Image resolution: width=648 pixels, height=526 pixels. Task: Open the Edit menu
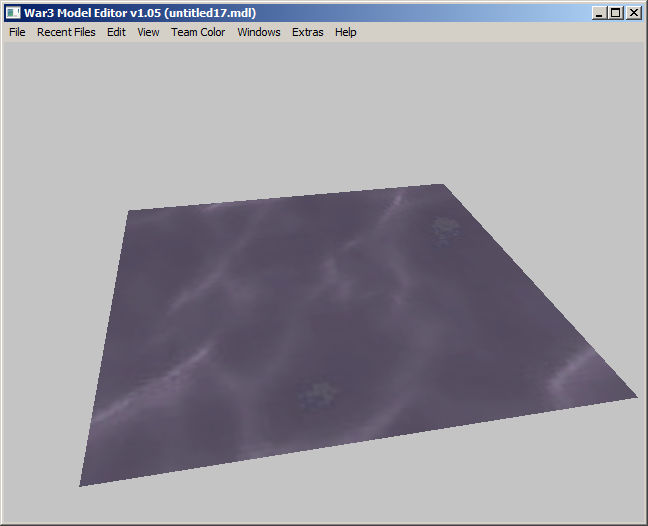coord(116,32)
